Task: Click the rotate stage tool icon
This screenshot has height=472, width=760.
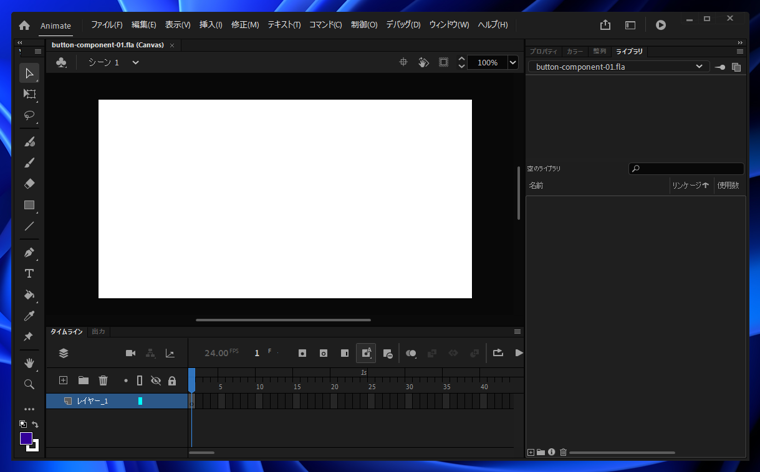Action: pyautogui.click(x=423, y=62)
